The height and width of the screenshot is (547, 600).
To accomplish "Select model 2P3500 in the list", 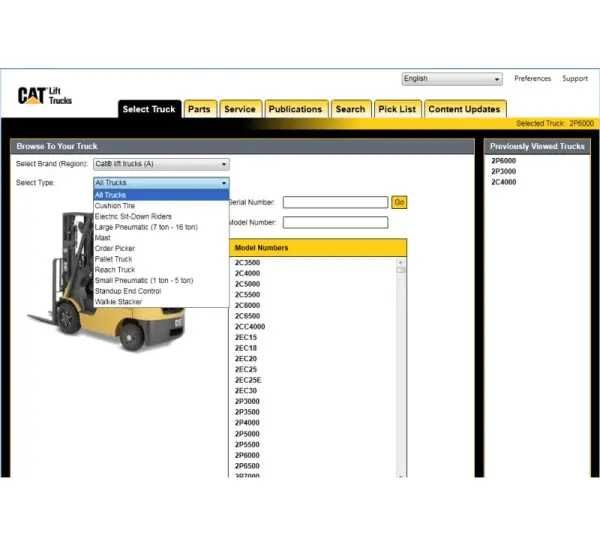I will coord(247,412).
